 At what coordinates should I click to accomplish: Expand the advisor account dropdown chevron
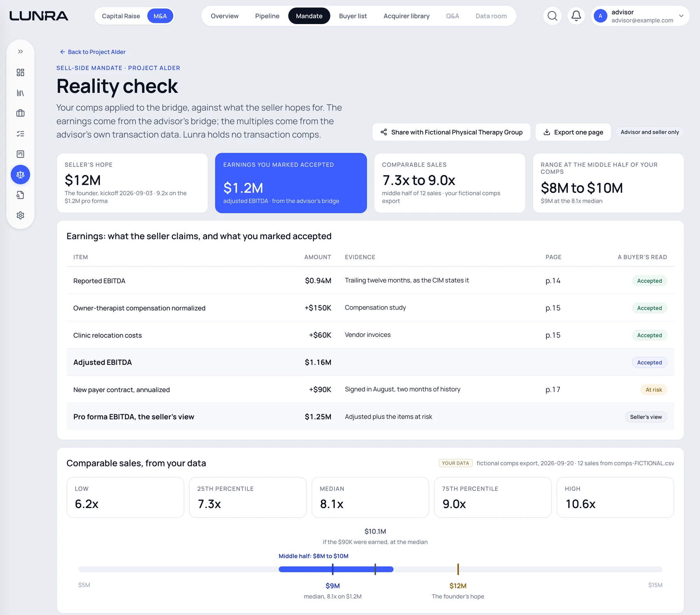[681, 16]
